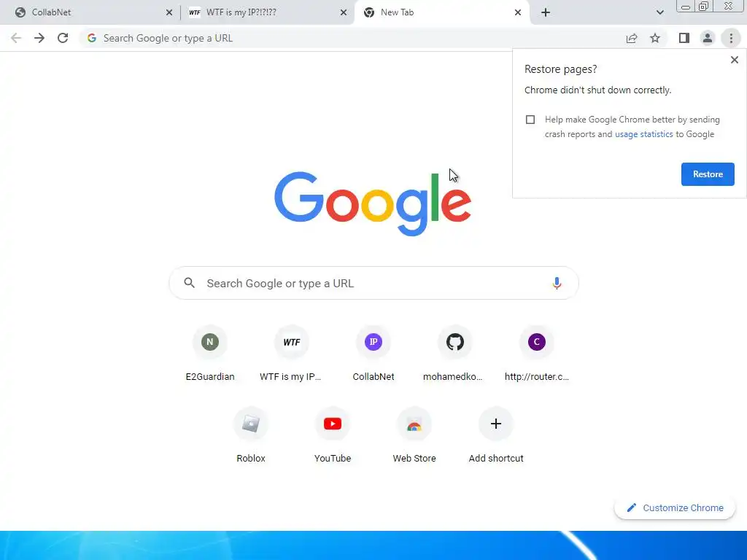
Task: Open the E2Guardian shortcut
Action: [x=210, y=354]
